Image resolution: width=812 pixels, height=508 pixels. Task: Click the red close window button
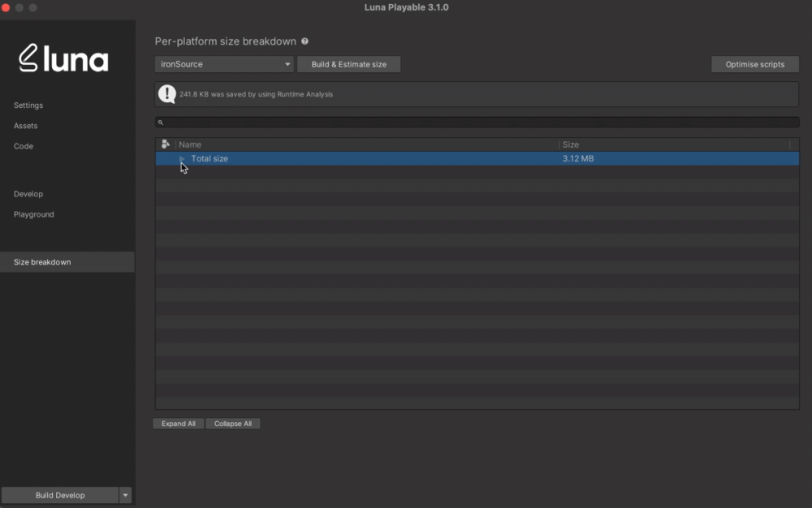tap(6, 7)
